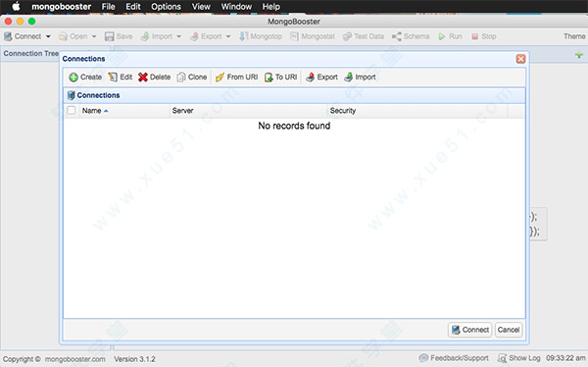Open the Connect dropdown arrow in main toolbar
The image size is (588, 367).
tap(48, 36)
